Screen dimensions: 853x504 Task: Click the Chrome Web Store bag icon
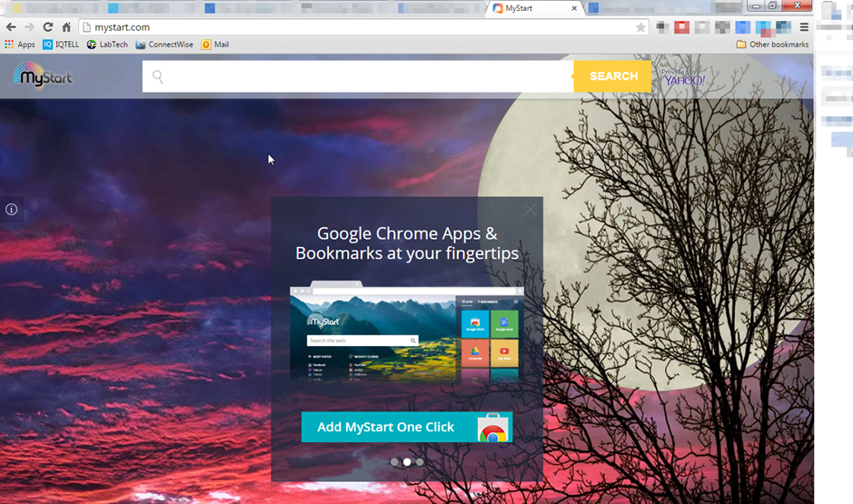pos(493,428)
